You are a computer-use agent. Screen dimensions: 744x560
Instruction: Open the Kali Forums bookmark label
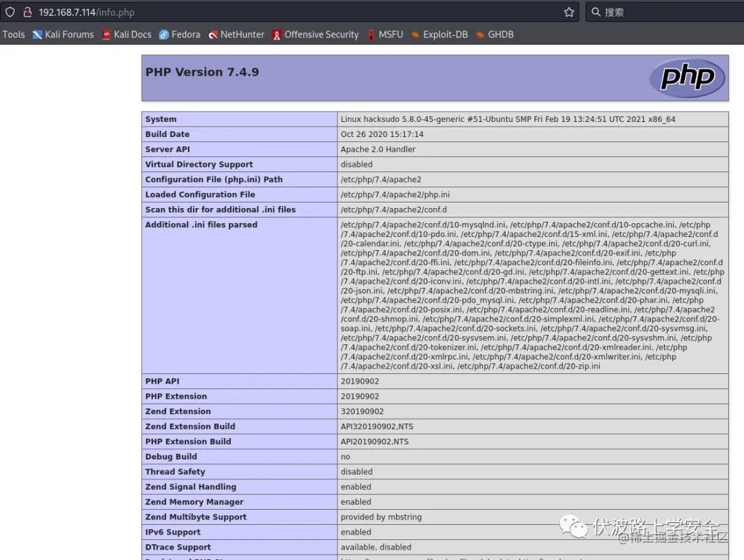(70, 34)
